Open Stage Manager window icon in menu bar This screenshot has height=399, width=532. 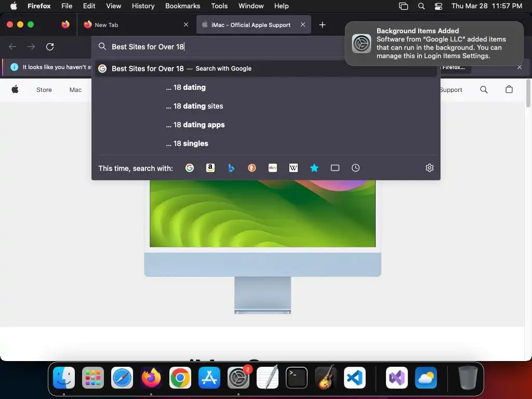pyautogui.click(x=403, y=6)
